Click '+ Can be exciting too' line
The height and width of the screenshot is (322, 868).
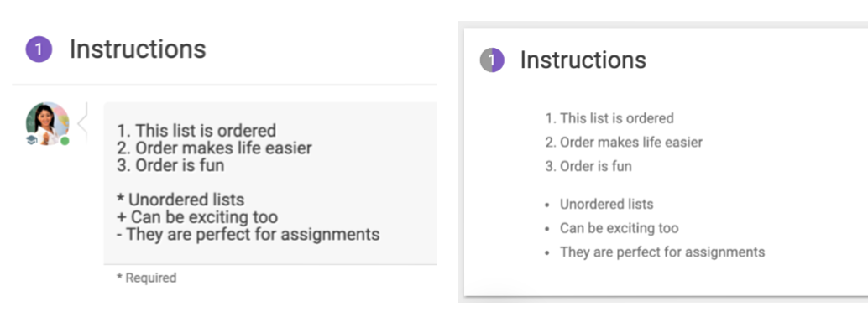click(197, 217)
